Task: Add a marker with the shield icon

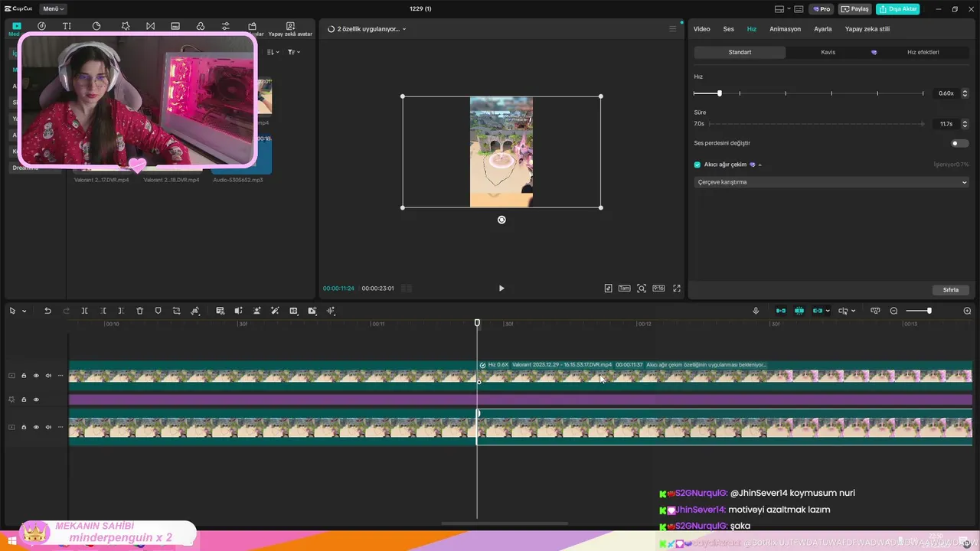Action: [158, 311]
